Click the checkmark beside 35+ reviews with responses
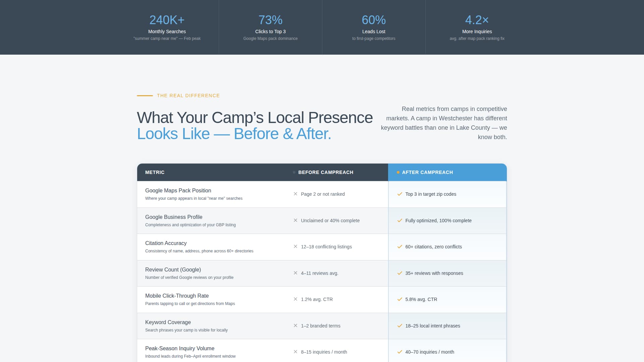 [x=399, y=273]
